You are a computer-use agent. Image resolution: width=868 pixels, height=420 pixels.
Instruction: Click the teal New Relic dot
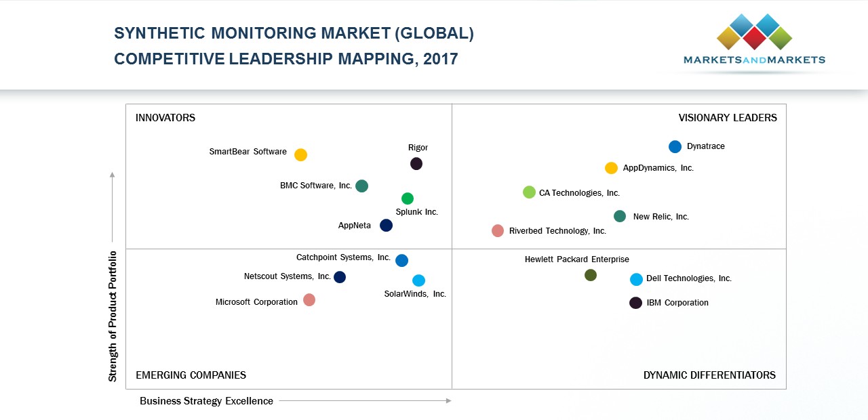(x=620, y=216)
